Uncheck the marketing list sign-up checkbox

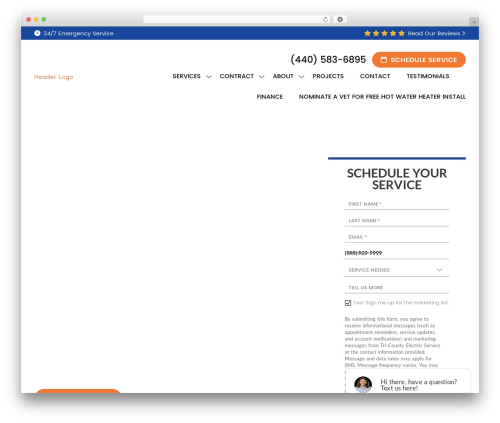(348, 303)
